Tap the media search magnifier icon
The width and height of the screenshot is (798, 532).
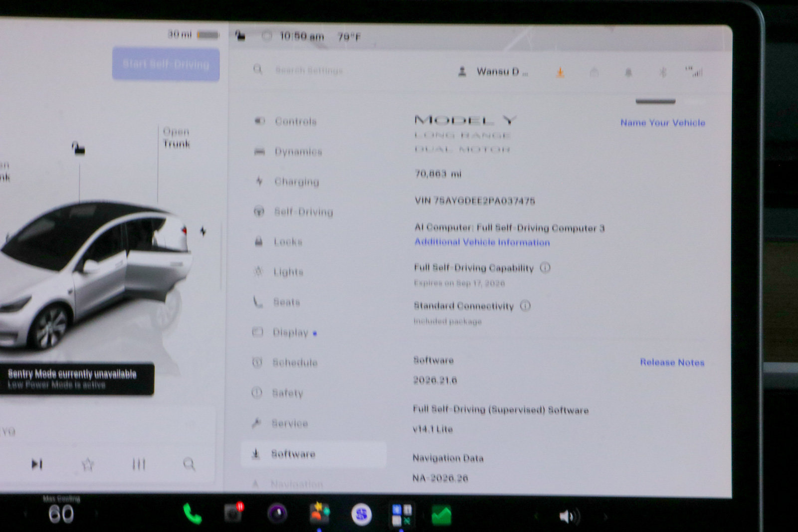(x=189, y=465)
